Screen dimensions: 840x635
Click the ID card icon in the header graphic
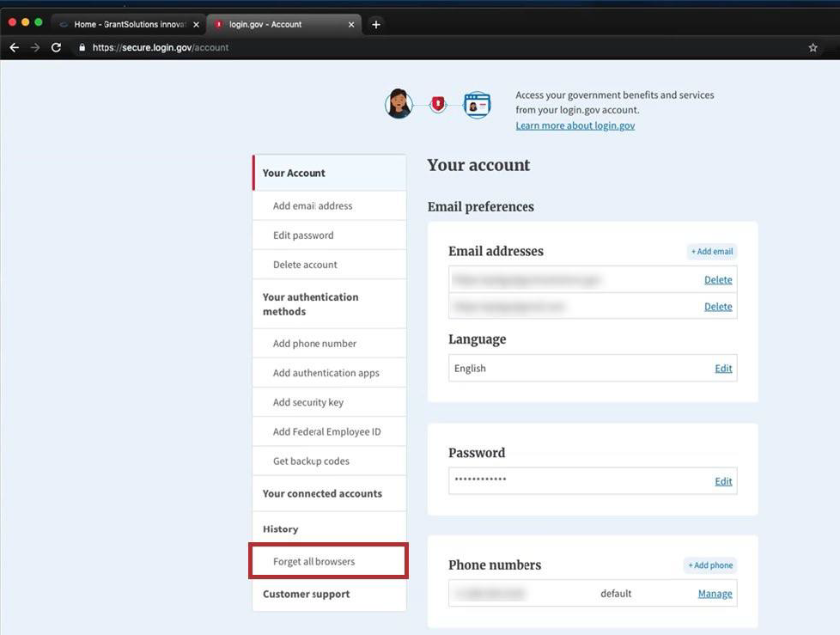[x=477, y=104]
